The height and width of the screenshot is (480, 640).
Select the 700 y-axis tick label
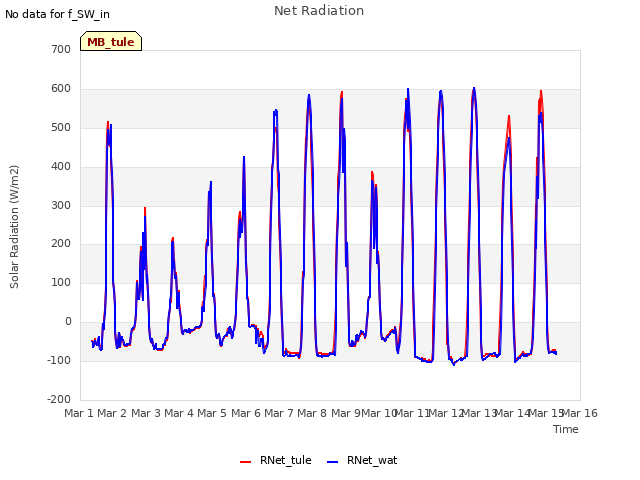point(61,49)
